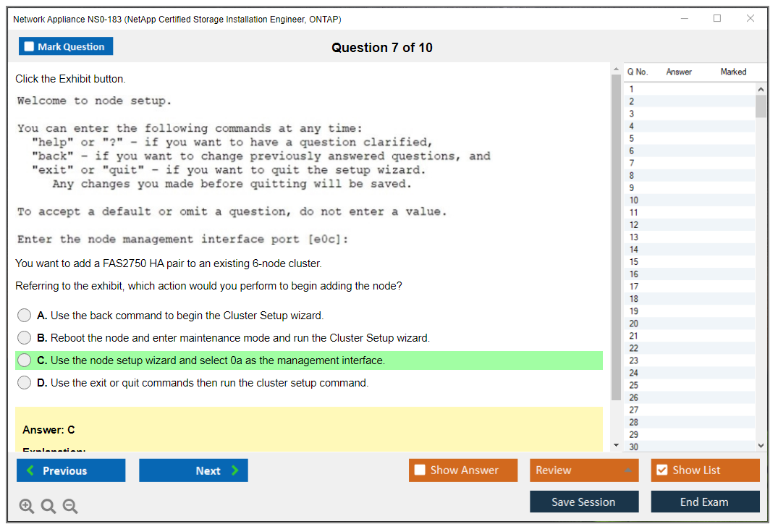This screenshot has width=778, height=532.
Task: Expand the Review dropdown arrow
Action: click(x=627, y=470)
